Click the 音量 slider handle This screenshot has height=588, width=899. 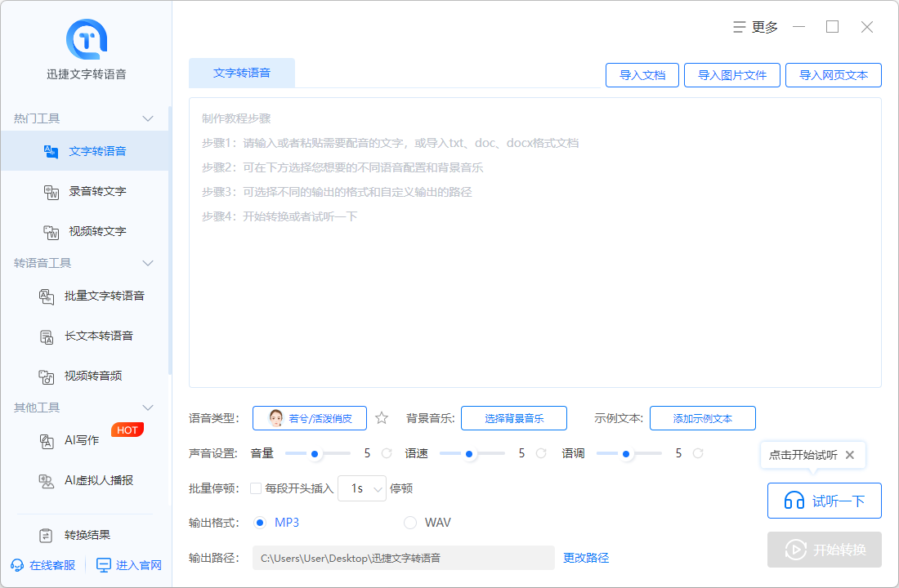[x=315, y=454]
